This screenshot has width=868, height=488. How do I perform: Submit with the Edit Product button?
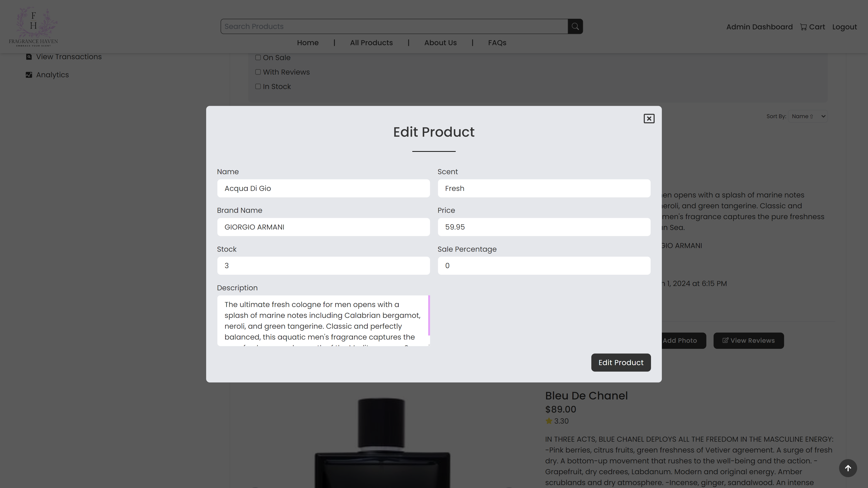coord(621,362)
